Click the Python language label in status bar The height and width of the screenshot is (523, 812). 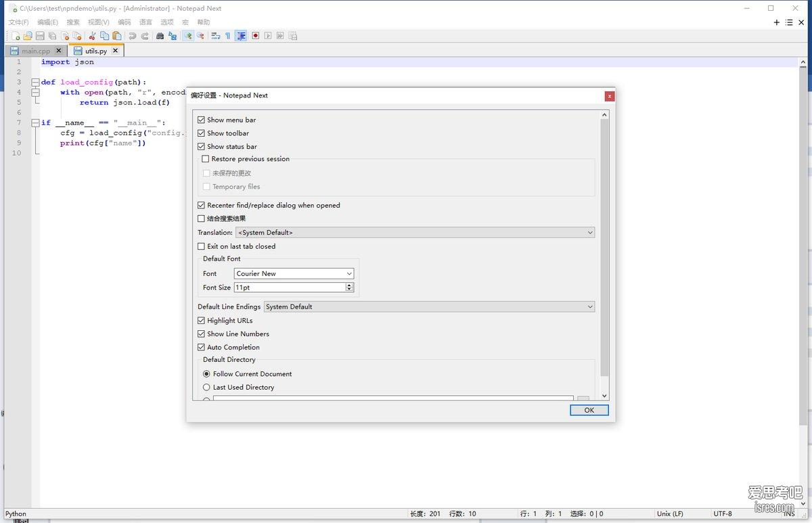(x=16, y=514)
